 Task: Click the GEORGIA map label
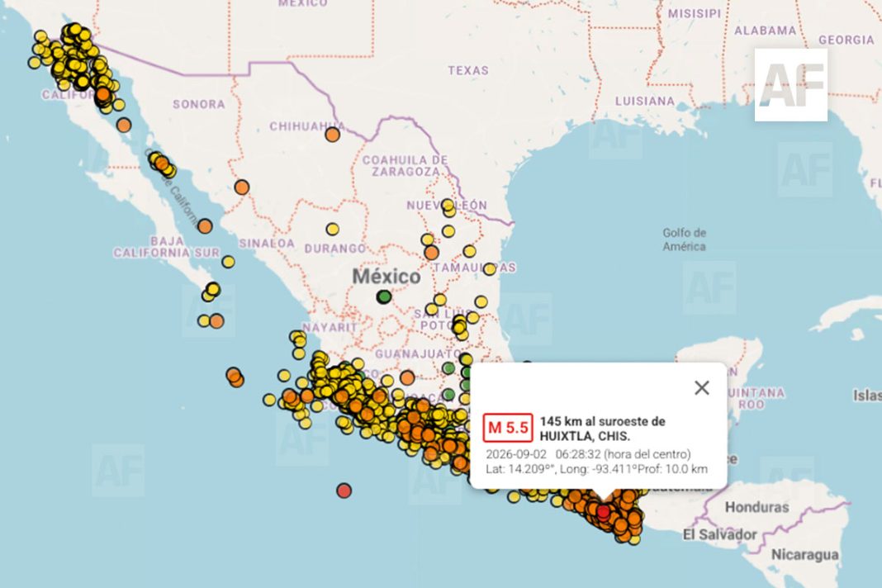pyautogui.click(x=846, y=40)
